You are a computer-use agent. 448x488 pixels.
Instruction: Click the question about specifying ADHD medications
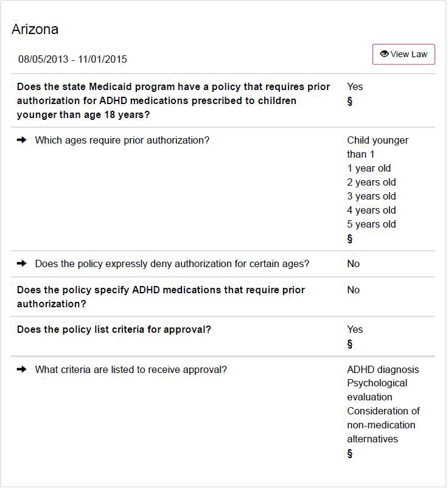point(161,296)
